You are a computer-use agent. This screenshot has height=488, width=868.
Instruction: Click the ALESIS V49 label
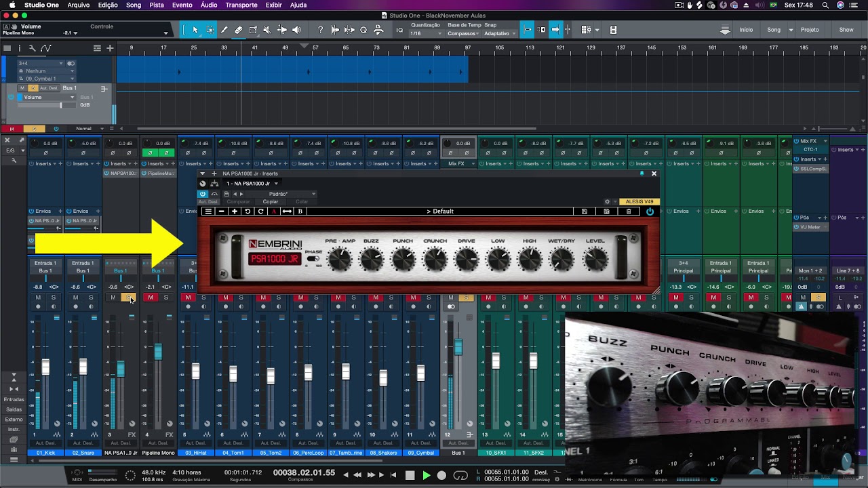pyautogui.click(x=639, y=201)
